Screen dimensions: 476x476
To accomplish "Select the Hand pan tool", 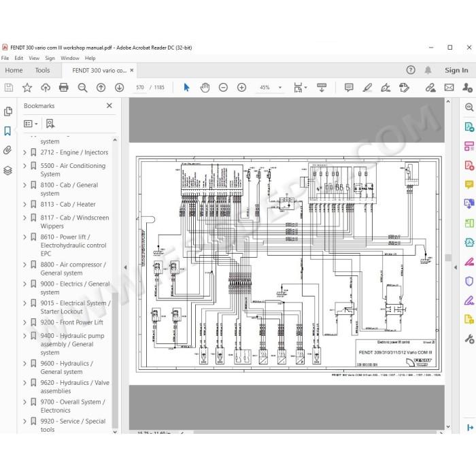I will coord(205,88).
